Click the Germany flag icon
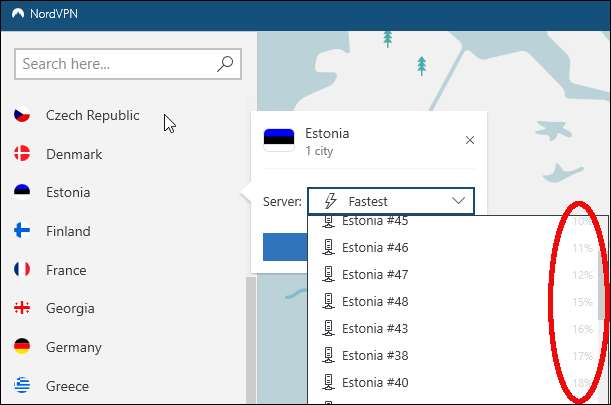 point(21,347)
